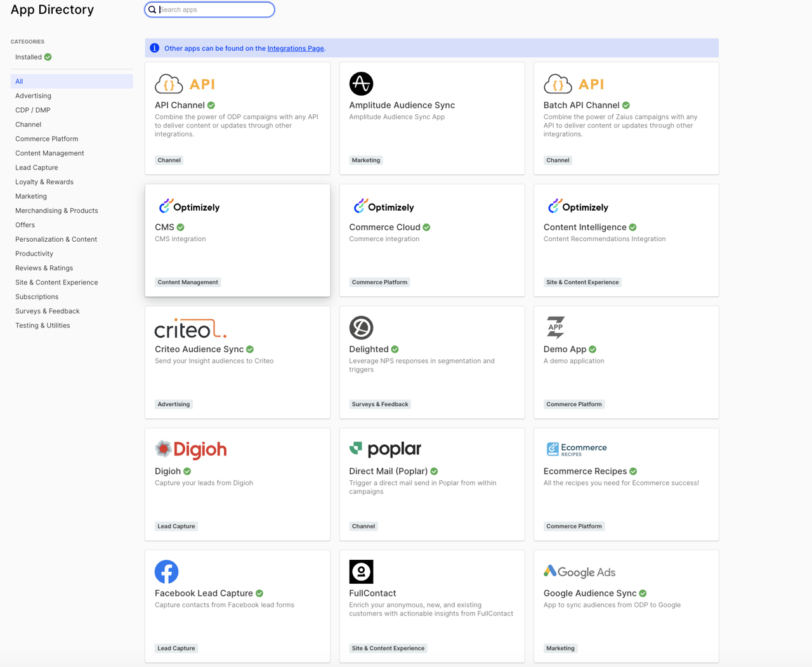Click the search magnifier icon

[x=152, y=10]
